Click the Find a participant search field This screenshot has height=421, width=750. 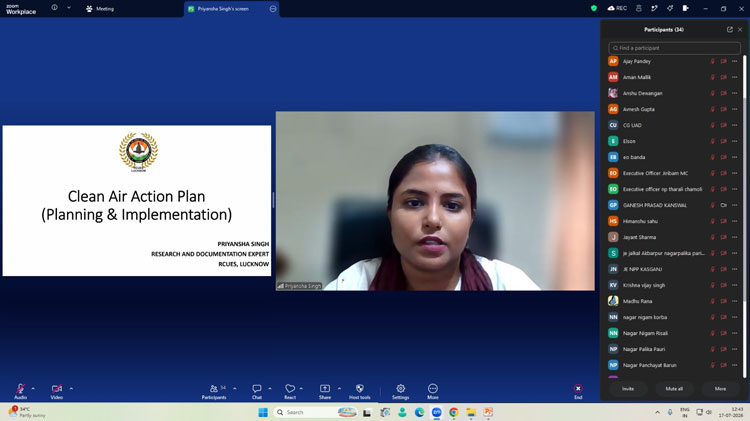pos(674,48)
